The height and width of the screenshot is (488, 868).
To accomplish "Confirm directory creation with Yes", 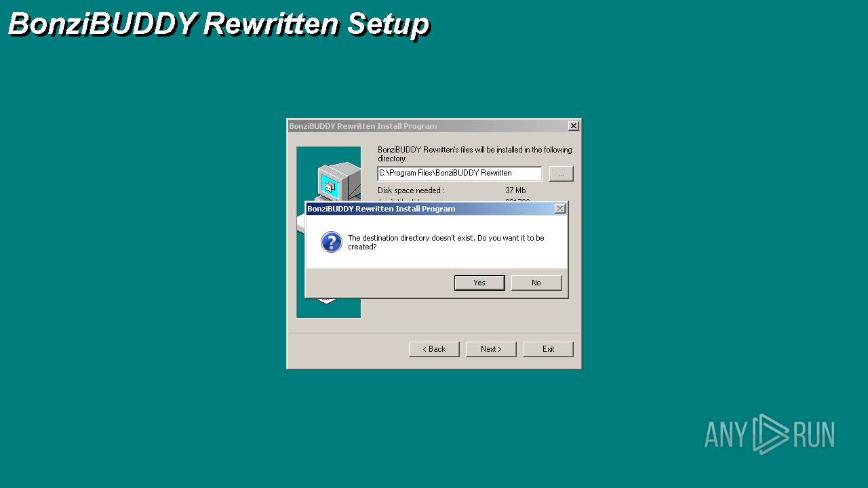I will click(479, 283).
